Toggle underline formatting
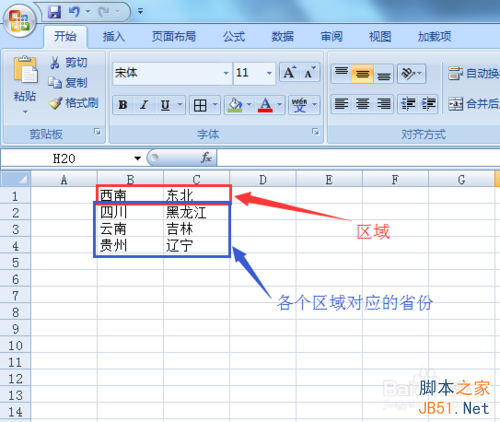 (x=165, y=105)
